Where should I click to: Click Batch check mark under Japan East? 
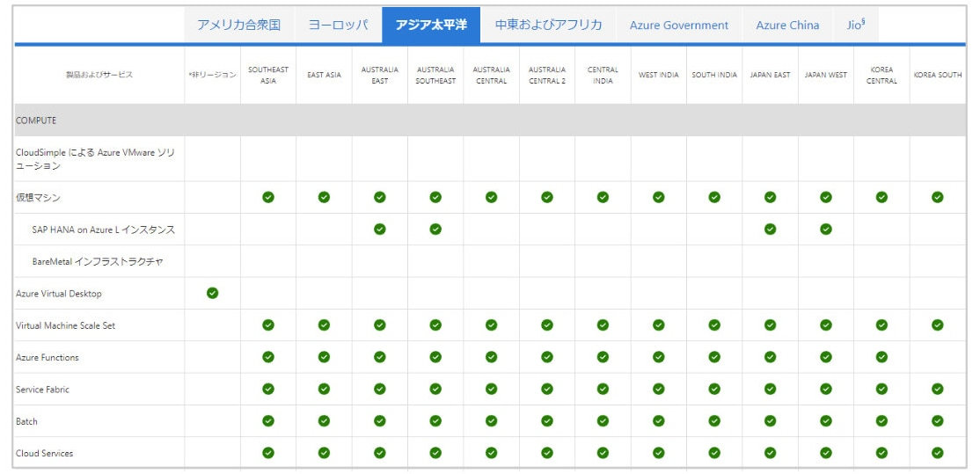[770, 421]
